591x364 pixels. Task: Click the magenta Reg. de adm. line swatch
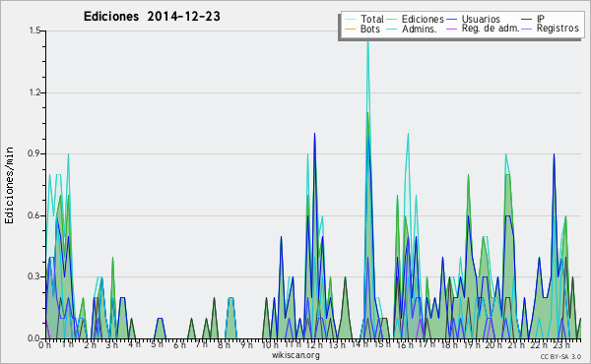pos(451,29)
